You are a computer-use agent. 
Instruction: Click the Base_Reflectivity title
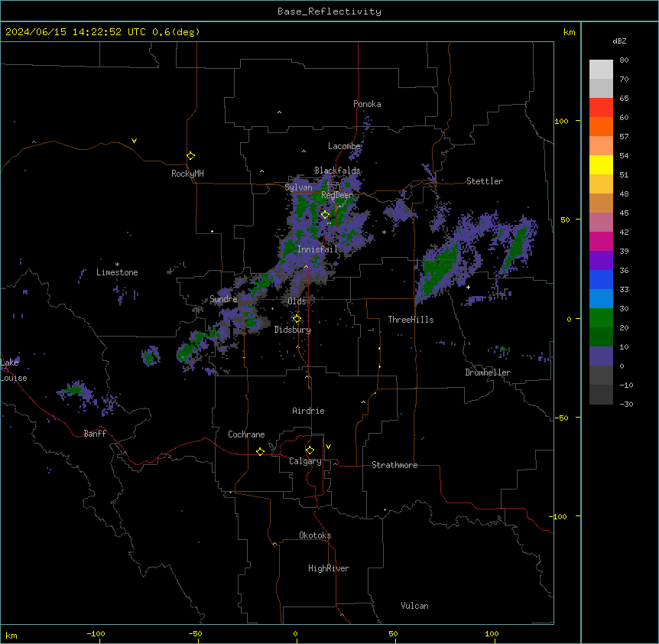[329, 11]
